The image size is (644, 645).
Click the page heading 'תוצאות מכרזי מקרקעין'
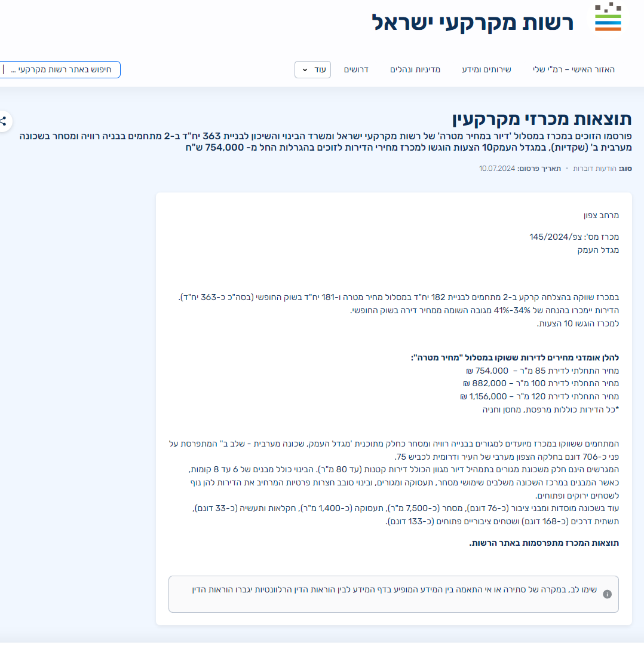542,120
